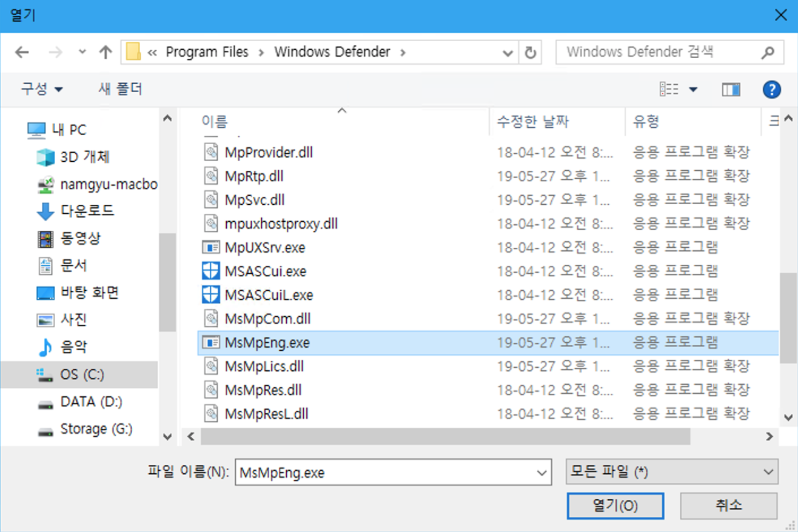Viewport: 798px width, 532px height.
Task: Click the 열기(O) button
Action: (x=615, y=505)
